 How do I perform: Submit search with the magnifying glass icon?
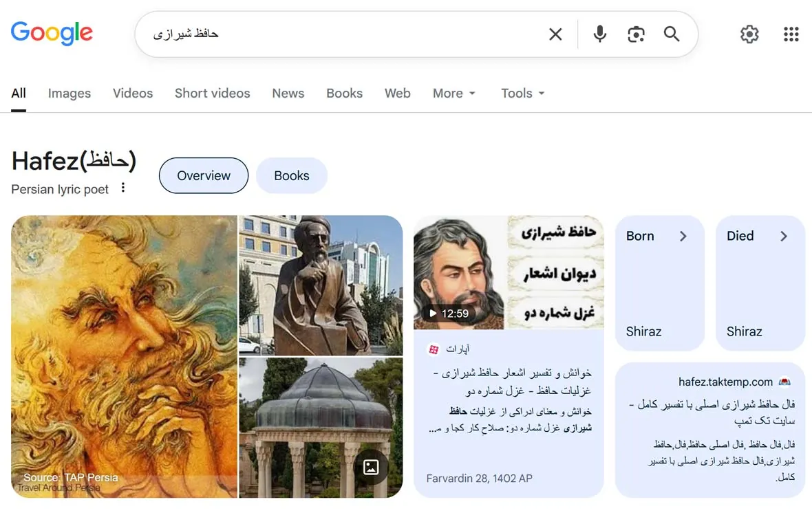pos(672,34)
